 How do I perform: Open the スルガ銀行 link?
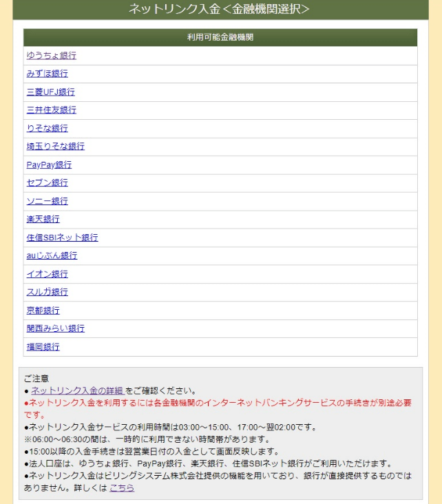pos(48,291)
